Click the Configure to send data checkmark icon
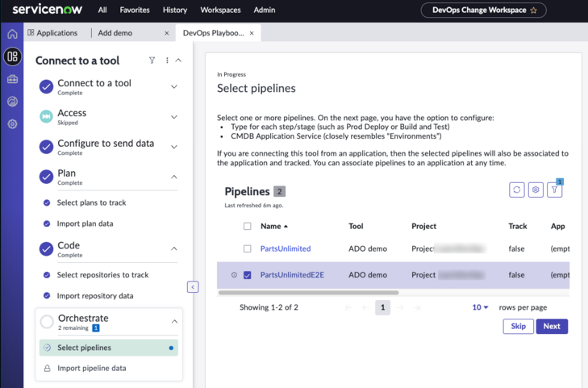Image resolution: width=588 pixels, height=388 pixels. 47,147
